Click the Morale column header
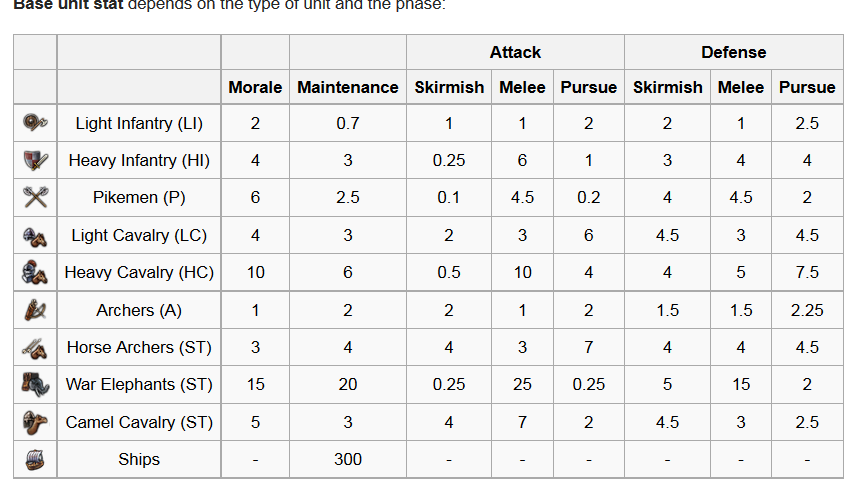This screenshot has width=860, height=484. 255,87
